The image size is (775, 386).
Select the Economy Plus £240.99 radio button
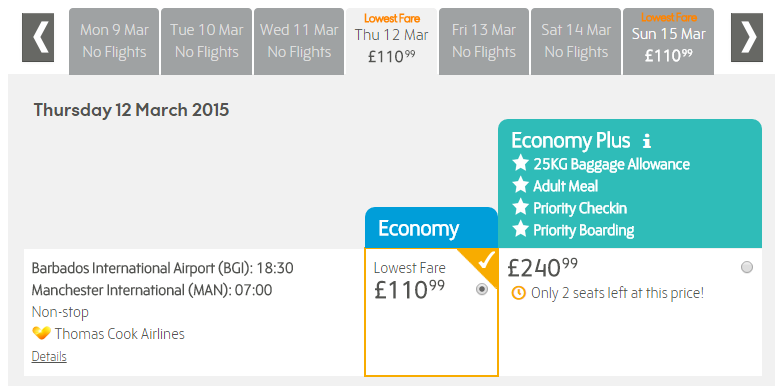747,267
